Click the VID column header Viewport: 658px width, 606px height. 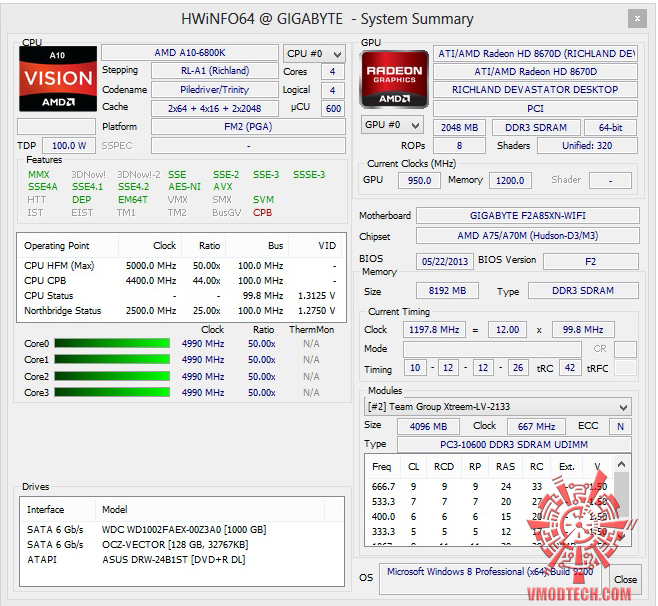(x=316, y=246)
